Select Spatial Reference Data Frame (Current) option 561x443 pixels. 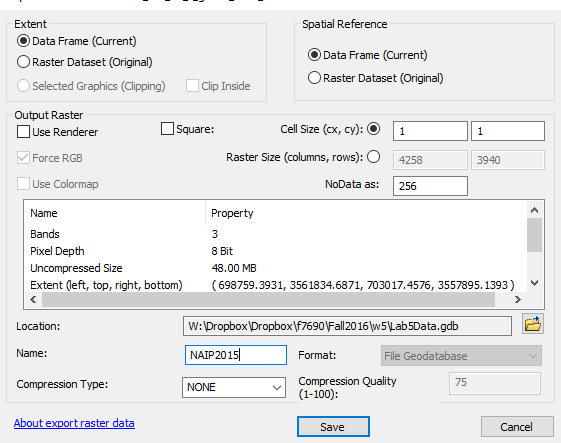[x=314, y=55]
